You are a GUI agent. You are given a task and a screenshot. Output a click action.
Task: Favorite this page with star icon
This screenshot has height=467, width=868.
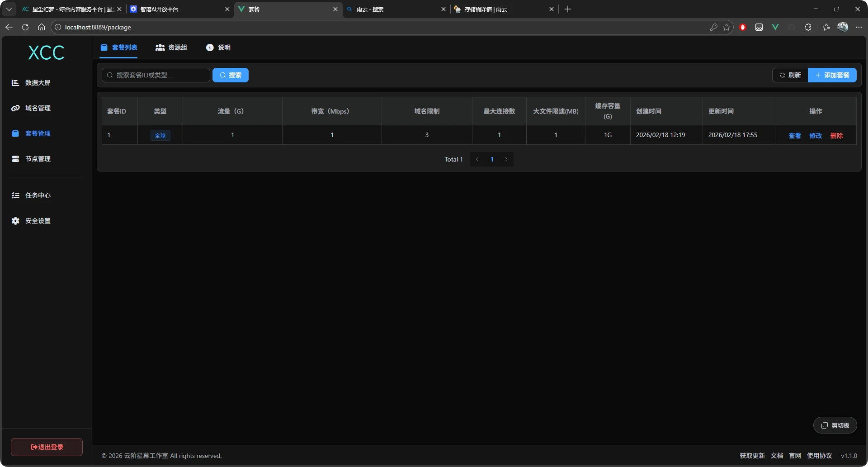click(726, 27)
